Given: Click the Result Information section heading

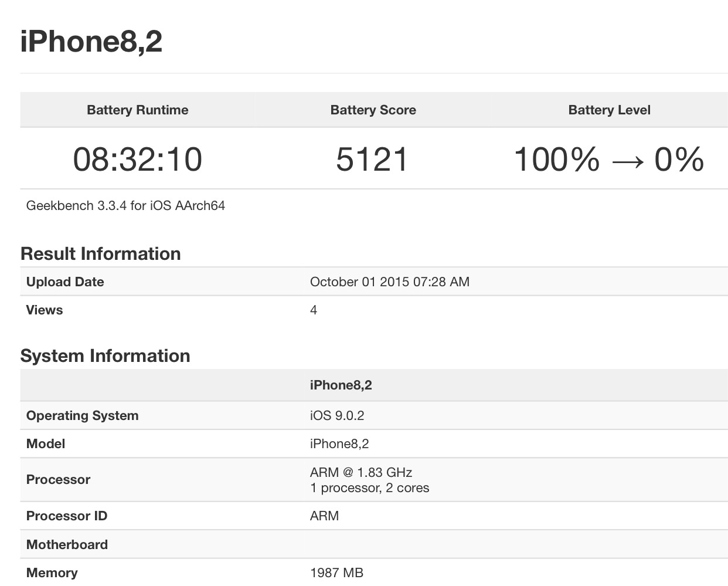Looking at the screenshot, I should click(101, 254).
